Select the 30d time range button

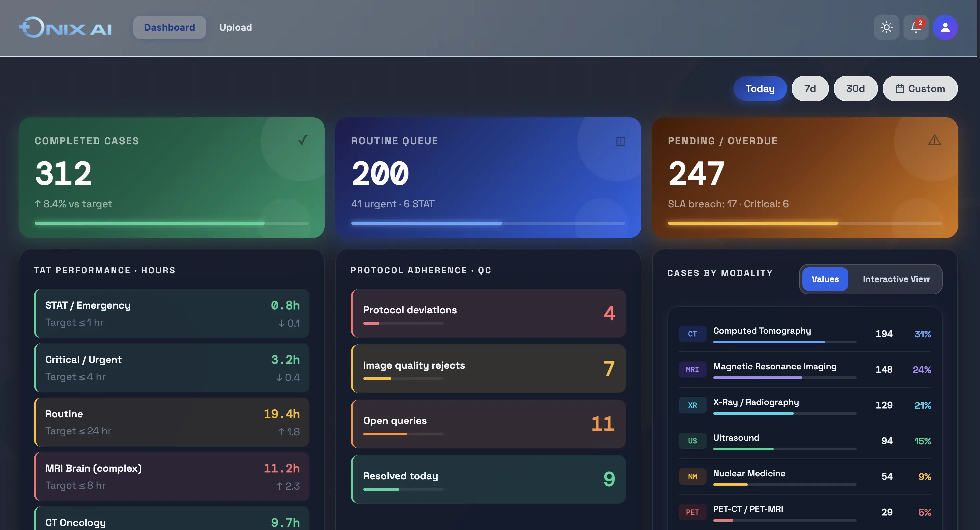(855, 88)
